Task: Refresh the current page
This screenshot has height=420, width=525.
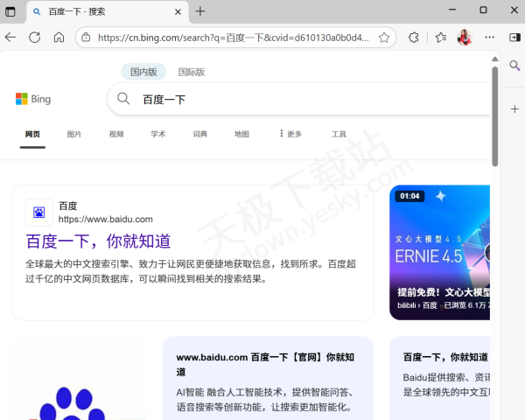Action: 35,38
